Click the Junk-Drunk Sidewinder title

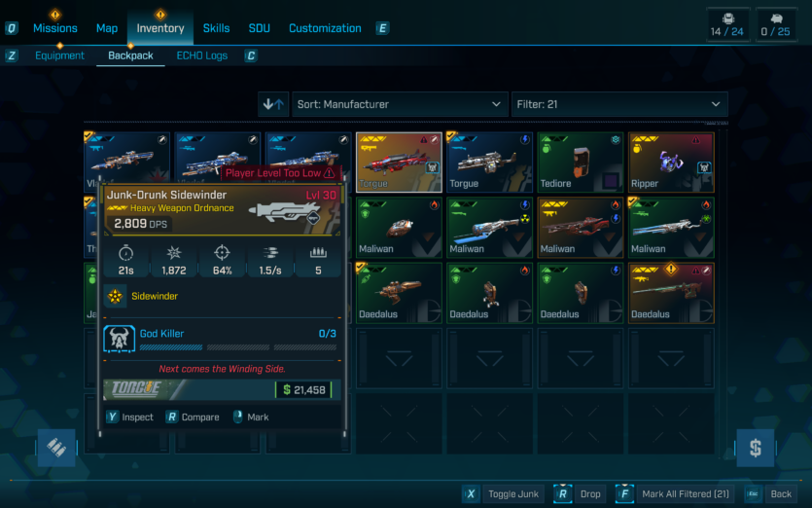[x=166, y=195]
